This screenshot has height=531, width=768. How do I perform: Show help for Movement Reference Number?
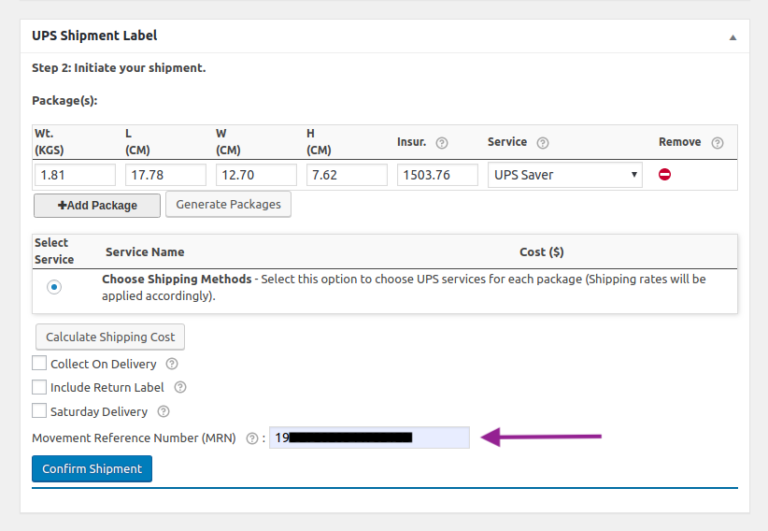252,438
